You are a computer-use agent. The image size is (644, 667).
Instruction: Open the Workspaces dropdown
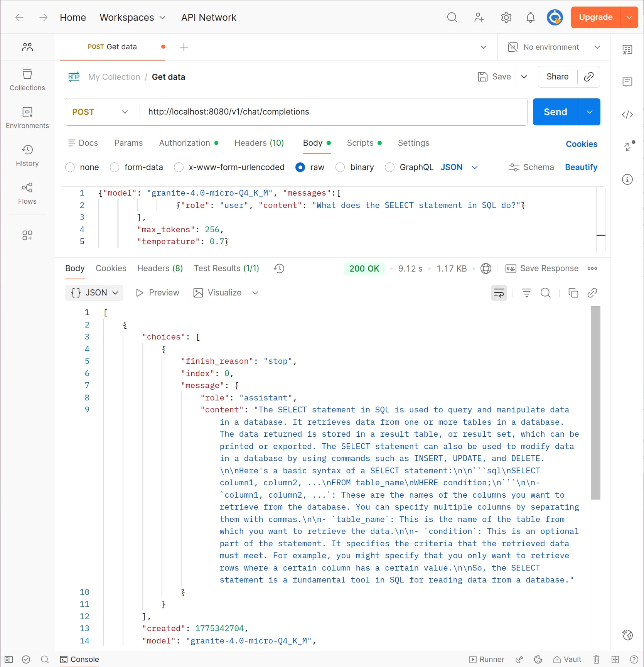pyautogui.click(x=133, y=17)
